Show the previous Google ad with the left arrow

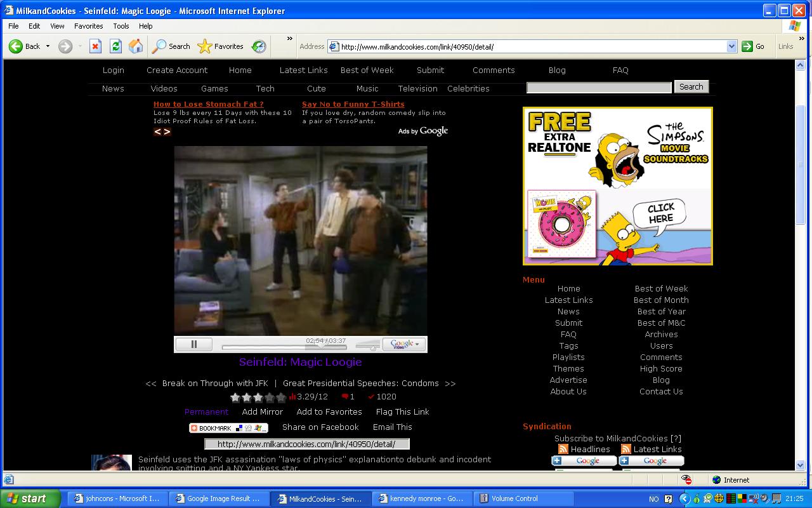pos(158,131)
